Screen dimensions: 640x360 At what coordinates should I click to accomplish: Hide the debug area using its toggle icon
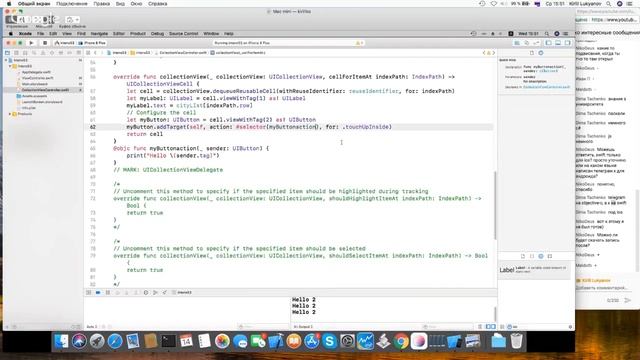click(x=89, y=293)
